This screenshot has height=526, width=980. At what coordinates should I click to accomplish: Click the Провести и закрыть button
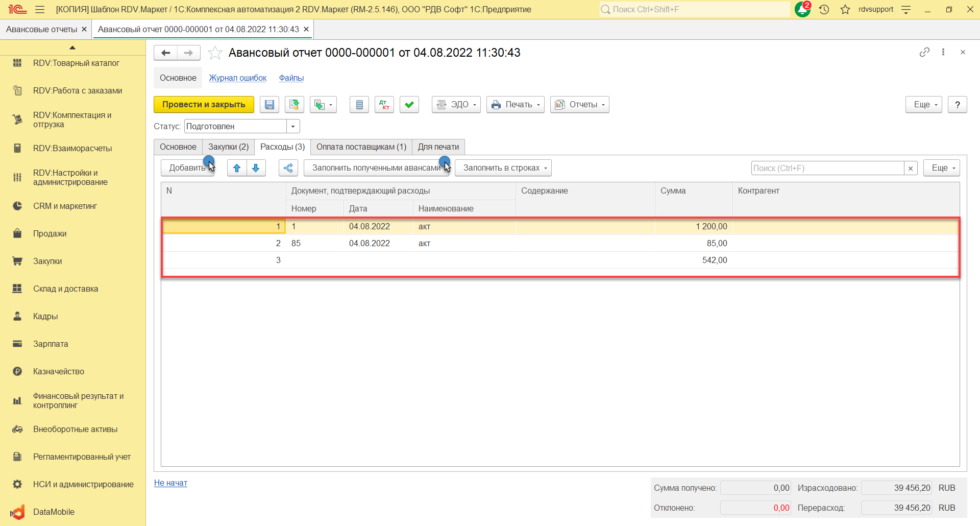(x=204, y=105)
